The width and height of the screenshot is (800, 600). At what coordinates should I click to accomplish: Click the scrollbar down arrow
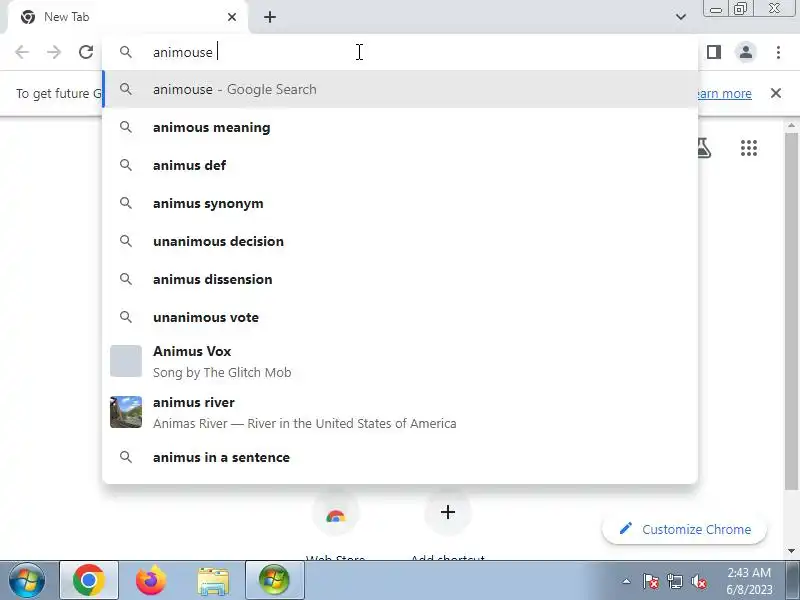pyautogui.click(x=791, y=551)
